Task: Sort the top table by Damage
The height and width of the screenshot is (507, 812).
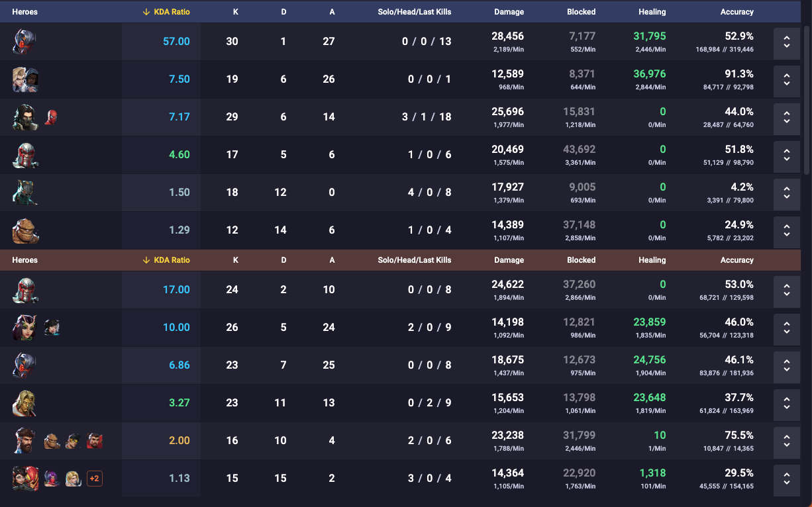Action: pyautogui.click(x=509, y=12)
